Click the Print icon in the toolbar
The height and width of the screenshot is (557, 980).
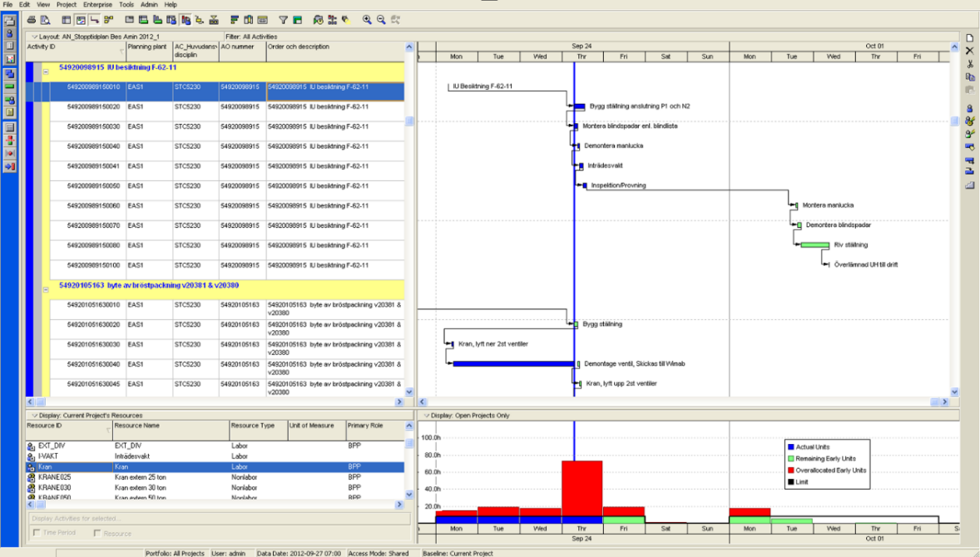pos(32,20)
